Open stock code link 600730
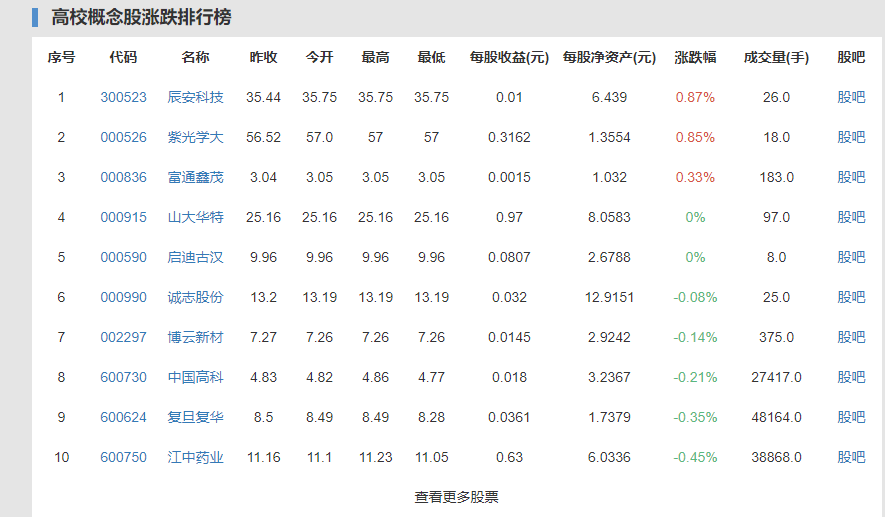Viewport: 885px width, 517px height. 123,377
